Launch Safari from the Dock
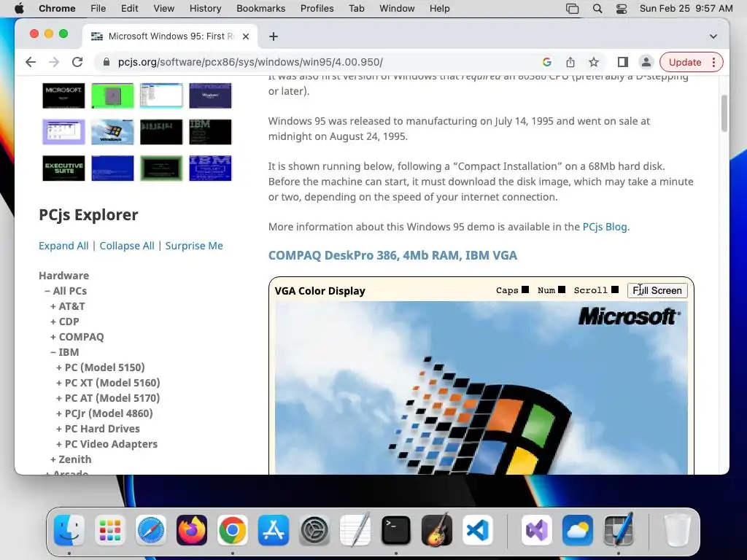The width and height of the screenshot is (747, 560). pos(151,530)
